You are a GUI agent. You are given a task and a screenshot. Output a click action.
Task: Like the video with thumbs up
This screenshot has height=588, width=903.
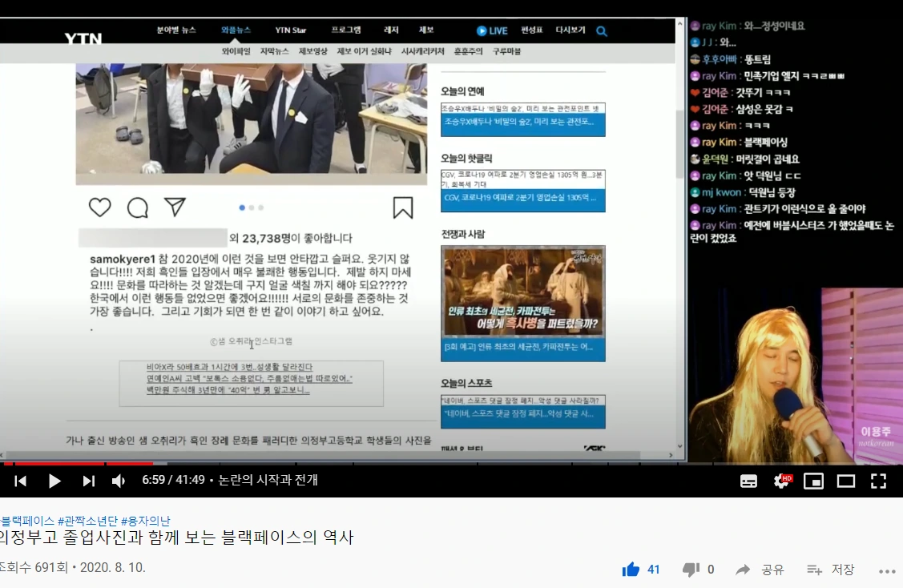631,570
